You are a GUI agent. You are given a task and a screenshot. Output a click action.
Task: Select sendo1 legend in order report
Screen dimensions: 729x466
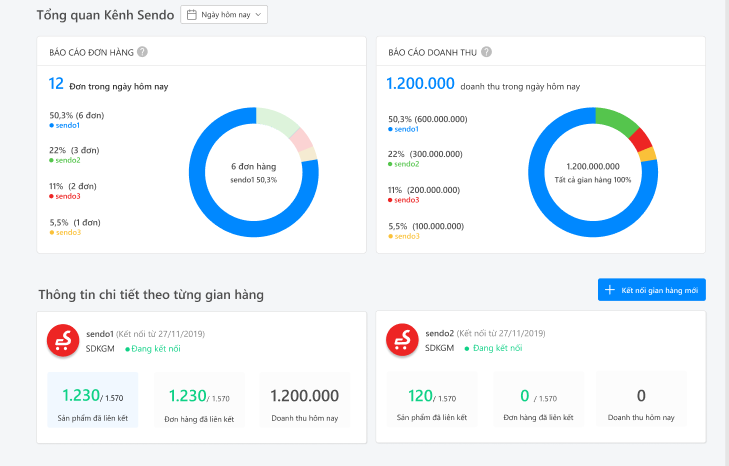(x=66, y=126)
